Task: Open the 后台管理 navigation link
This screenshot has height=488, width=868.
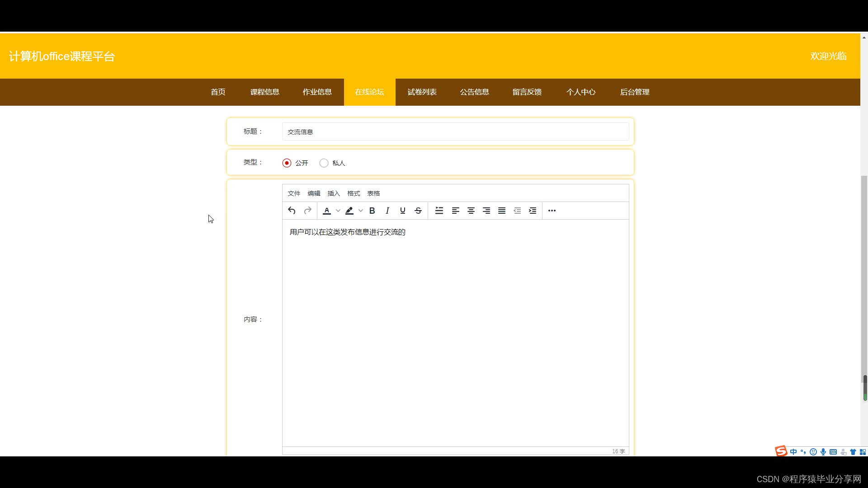Action: point(635,92)
